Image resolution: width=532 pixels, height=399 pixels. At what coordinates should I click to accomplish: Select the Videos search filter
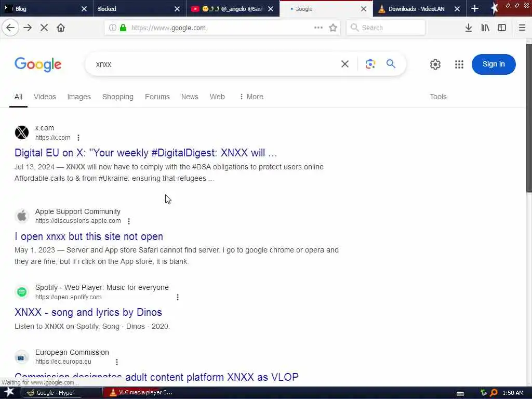(45, 97)
